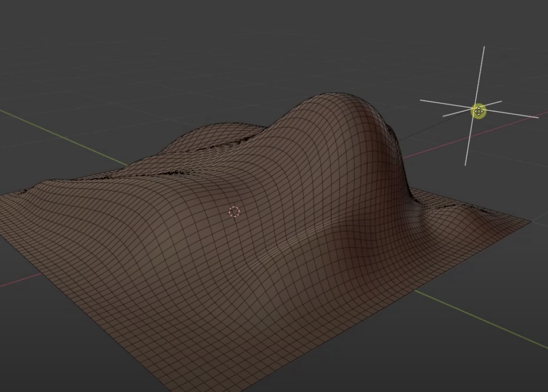Click the 3D cursor on the mesh
This screenshot has width=548, height=392.
click(234, 212)
